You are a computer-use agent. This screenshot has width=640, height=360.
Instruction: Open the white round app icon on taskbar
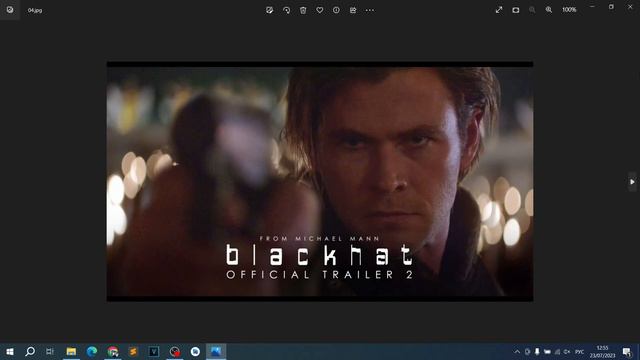point(195,351)
